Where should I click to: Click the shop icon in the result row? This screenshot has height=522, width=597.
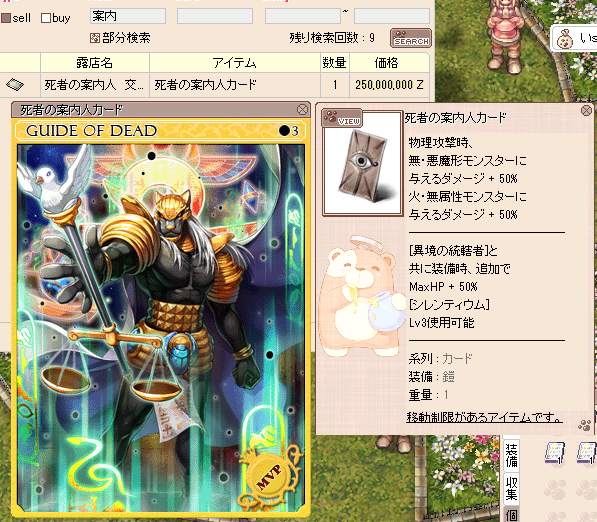tap(15, 84)
